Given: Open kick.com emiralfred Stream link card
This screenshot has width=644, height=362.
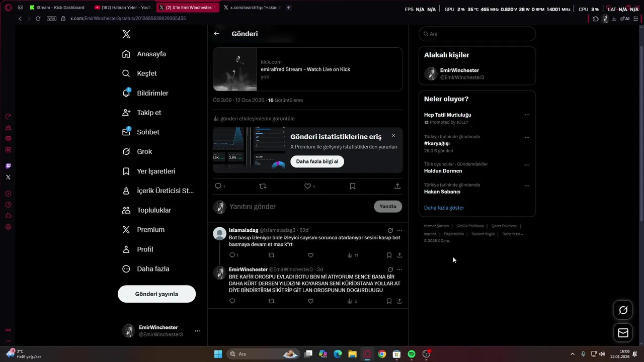Looking at the screenshot, I should click(x=307, y=69).
